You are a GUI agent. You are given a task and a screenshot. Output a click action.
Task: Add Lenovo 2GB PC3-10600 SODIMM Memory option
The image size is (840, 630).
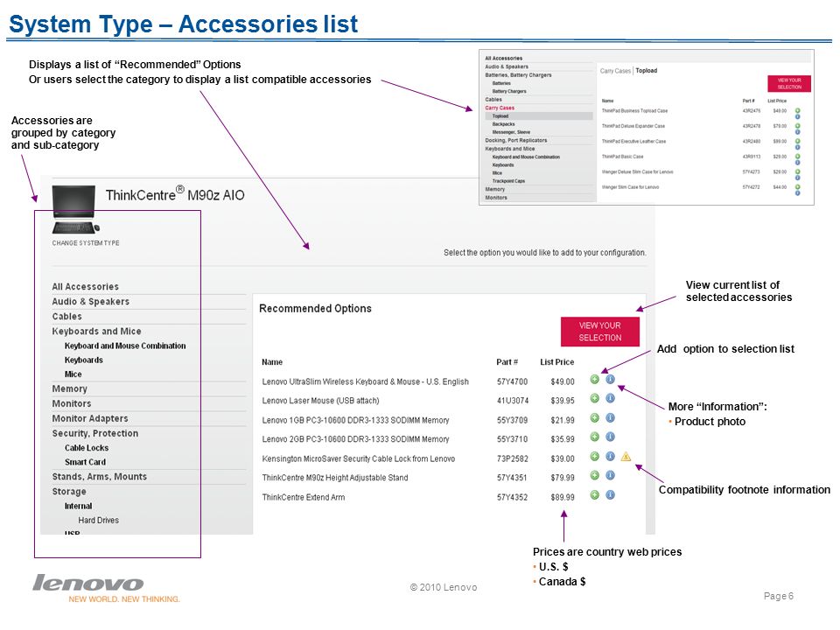point(594,437)
